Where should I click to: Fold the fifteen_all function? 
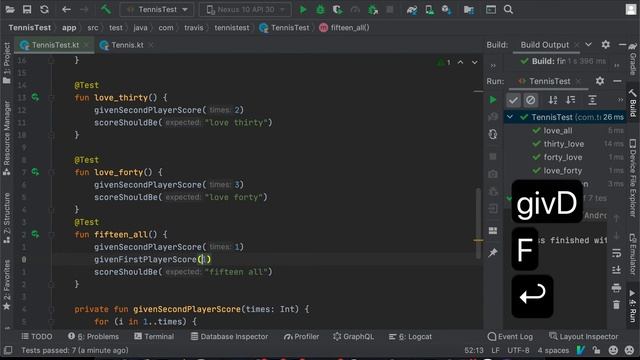pos(51,235)
